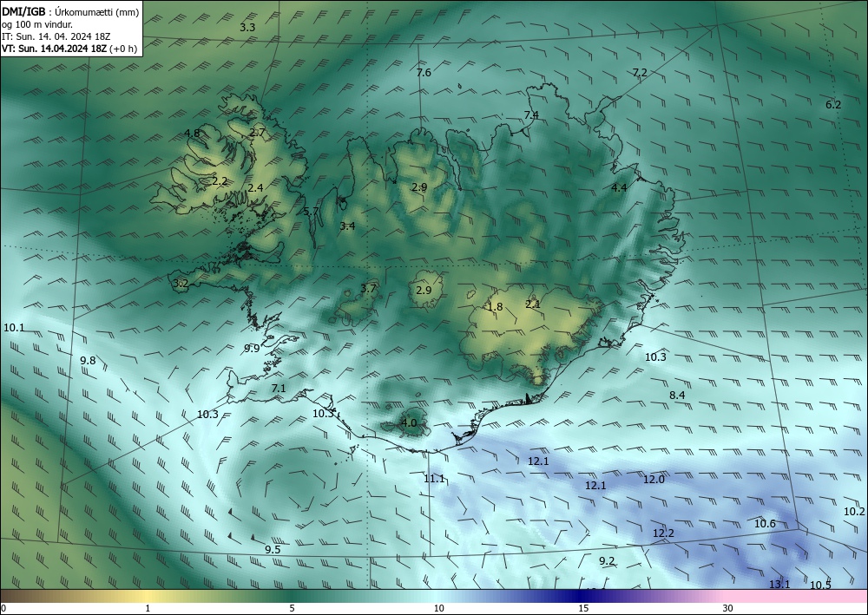Screen dimensions: 868x615
Task: Click the 2.2 value on the map
Action: pyautogui.click(x=220, y=180)
